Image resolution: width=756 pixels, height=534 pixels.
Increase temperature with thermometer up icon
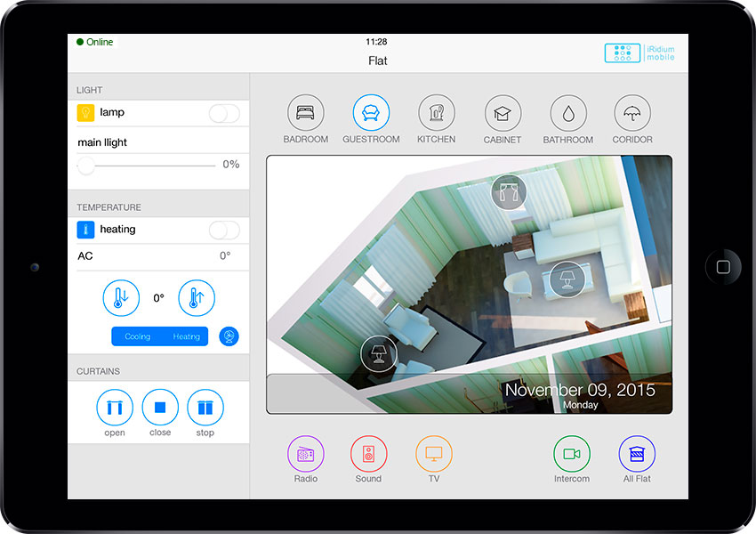tap(197, 298)
